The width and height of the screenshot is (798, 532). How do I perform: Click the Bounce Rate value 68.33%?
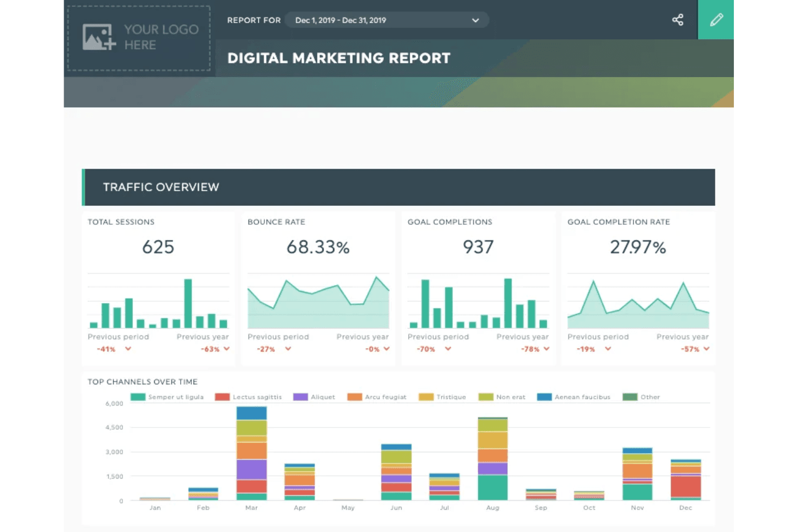(x=318, y=247)
